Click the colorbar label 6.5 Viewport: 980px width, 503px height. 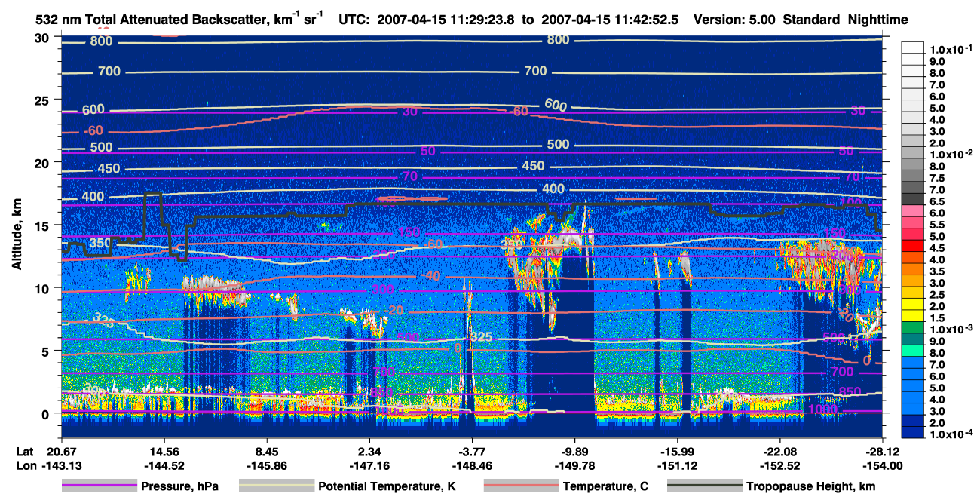pos(936,201)
